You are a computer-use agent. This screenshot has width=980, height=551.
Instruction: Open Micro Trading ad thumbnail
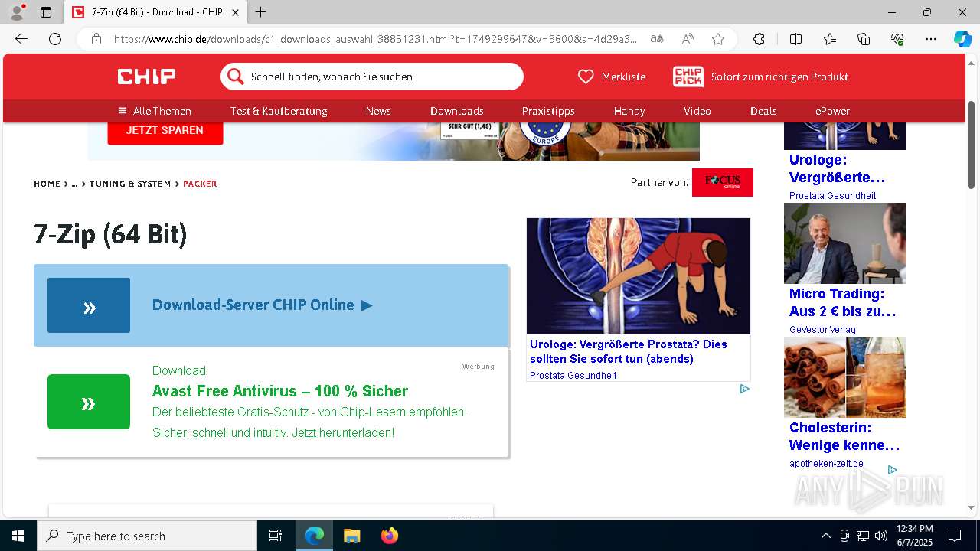pos(845,243)
